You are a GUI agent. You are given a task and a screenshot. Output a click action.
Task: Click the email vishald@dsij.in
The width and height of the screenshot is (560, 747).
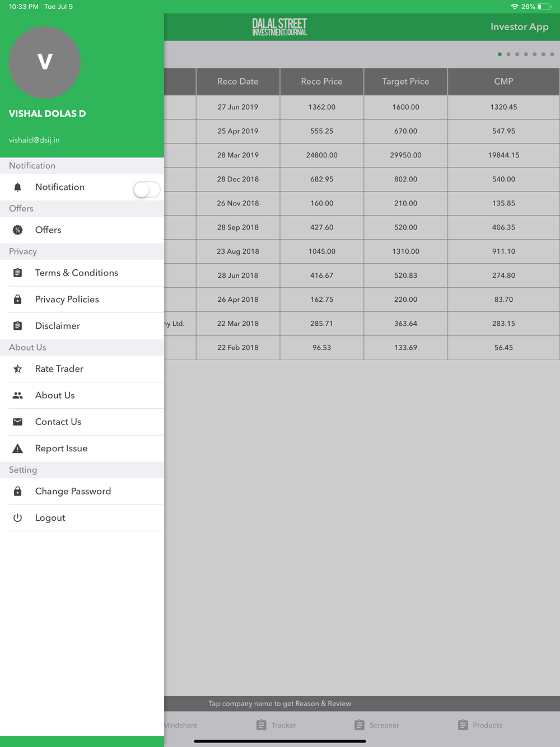tap(34, 140)
